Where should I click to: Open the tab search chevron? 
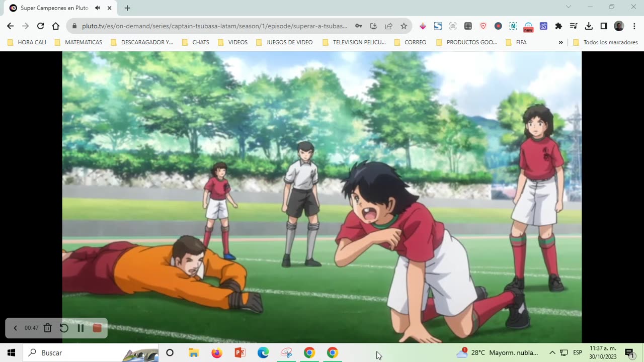point(569,7)
